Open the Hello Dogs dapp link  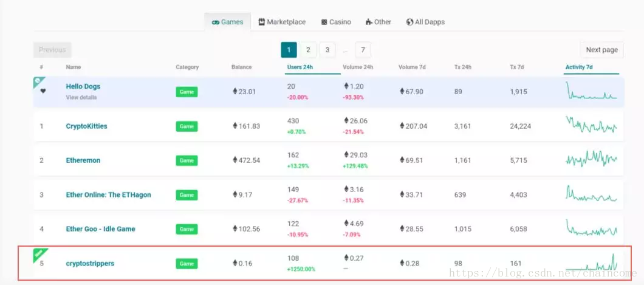[x=83, y=86]
